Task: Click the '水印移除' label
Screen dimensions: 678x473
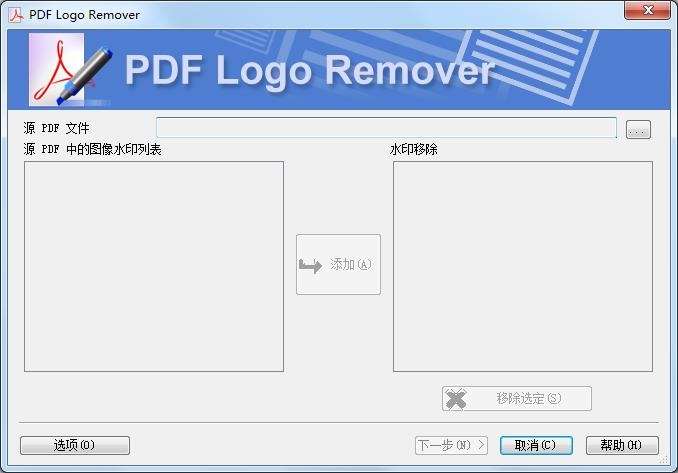Action: (413, 149)
